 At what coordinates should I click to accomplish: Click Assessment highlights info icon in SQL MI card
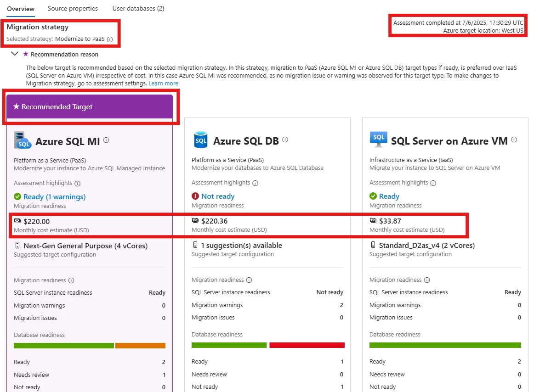[77, 184]
